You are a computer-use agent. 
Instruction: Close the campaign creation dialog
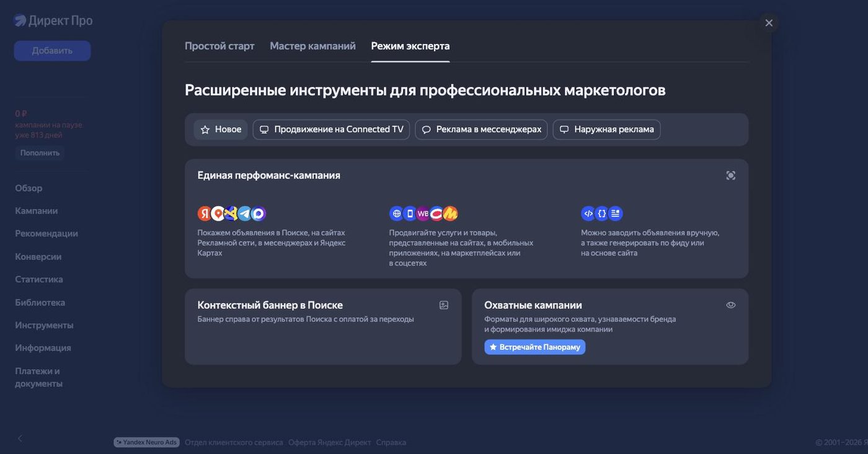point(769,23)
